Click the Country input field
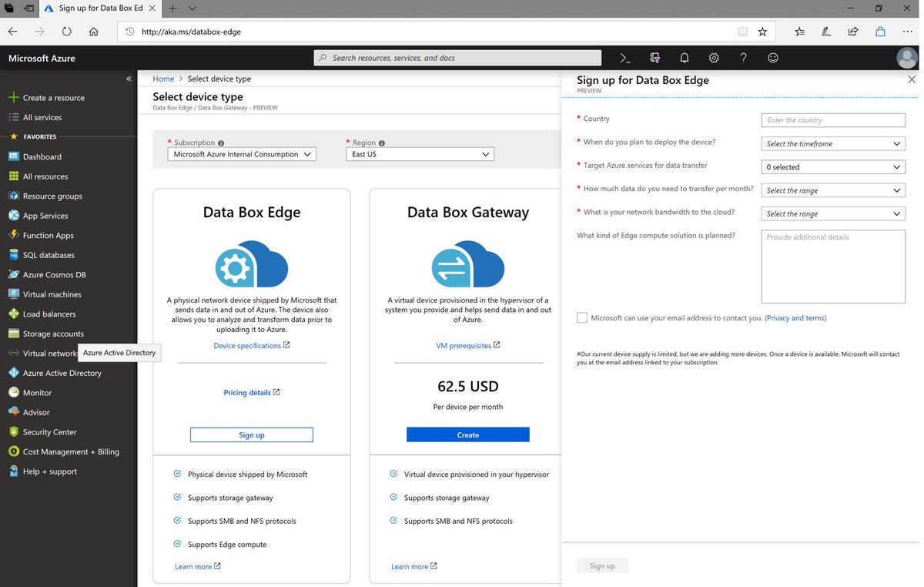The width and height of the screenshot is (924, 587). click(x=832, y=120)
